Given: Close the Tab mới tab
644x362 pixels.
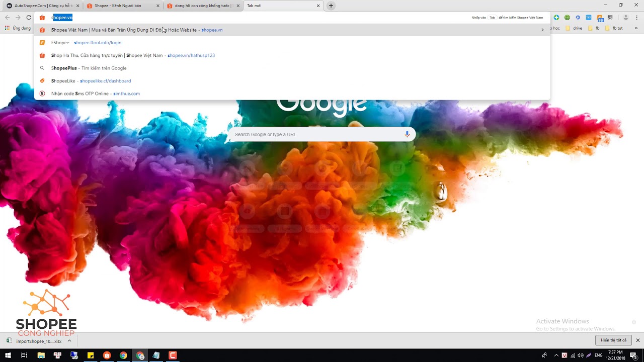Looking at the screenshot, I should [x=318, y=6].
